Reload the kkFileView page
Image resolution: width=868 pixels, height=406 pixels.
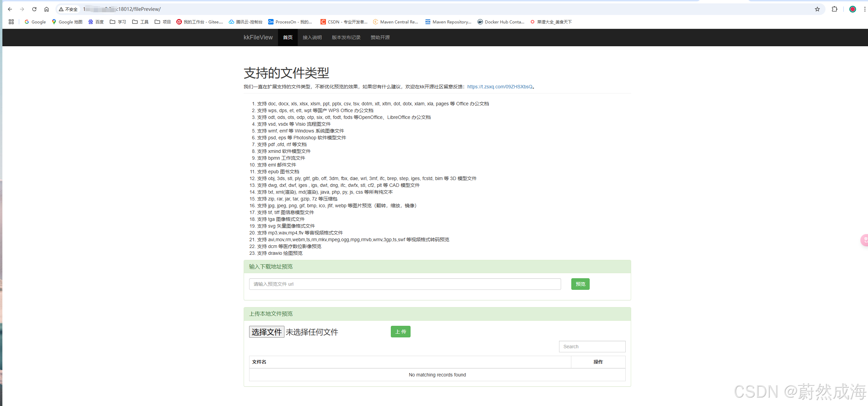34,9
